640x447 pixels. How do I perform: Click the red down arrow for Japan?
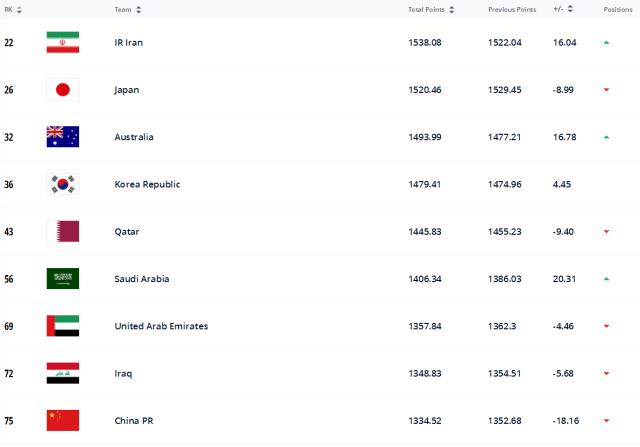coord(606,90)
